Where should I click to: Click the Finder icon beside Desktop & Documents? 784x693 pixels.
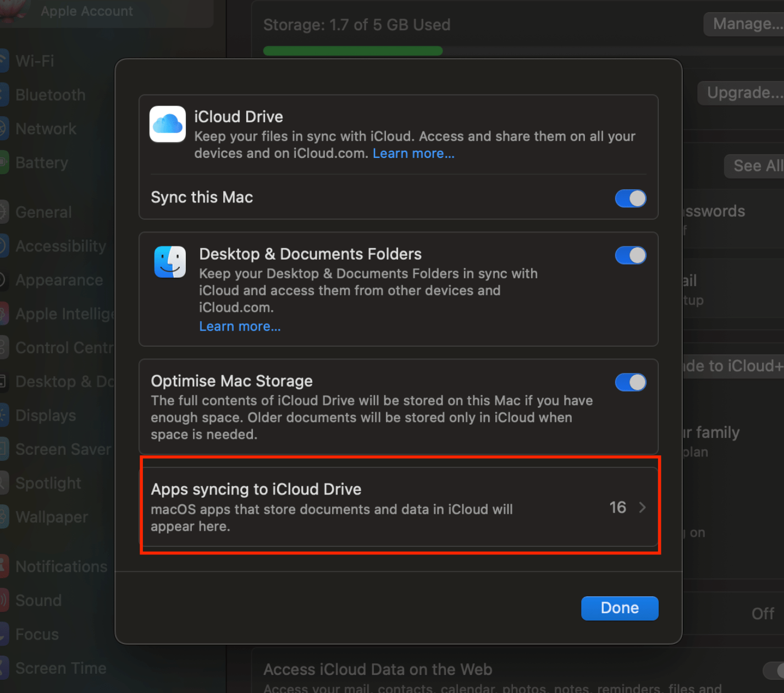tap(170, 262)
